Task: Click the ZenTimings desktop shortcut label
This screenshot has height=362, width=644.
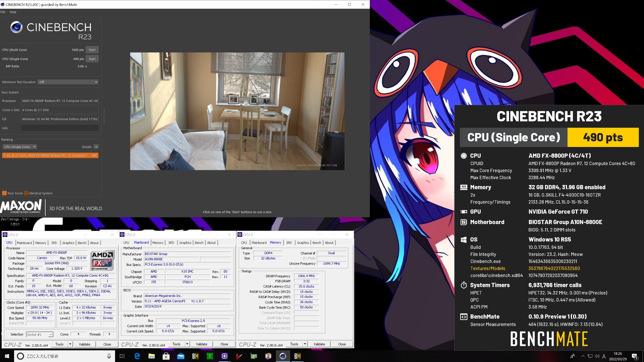Action: [x=15, y=221]
